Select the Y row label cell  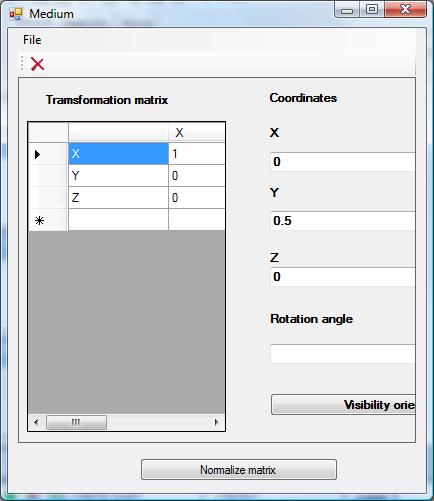118,176
